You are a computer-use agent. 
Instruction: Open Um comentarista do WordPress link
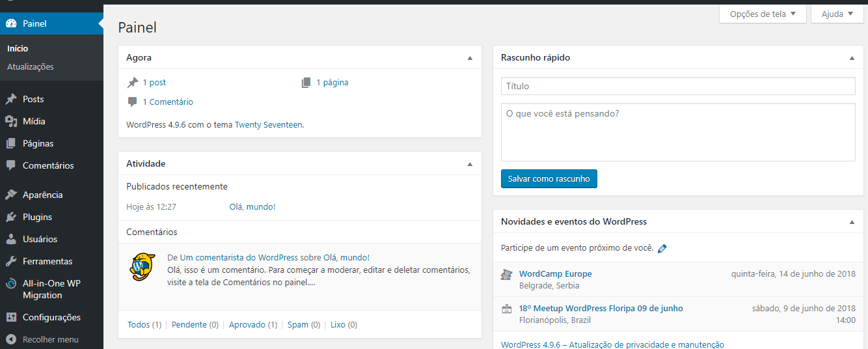239,258
